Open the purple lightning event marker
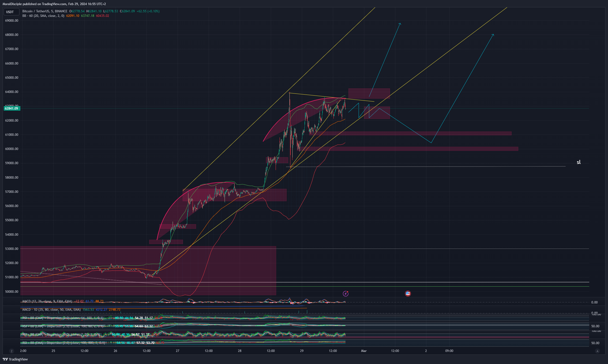Viewport: 608px width, 364px height. tap(346, 294)
